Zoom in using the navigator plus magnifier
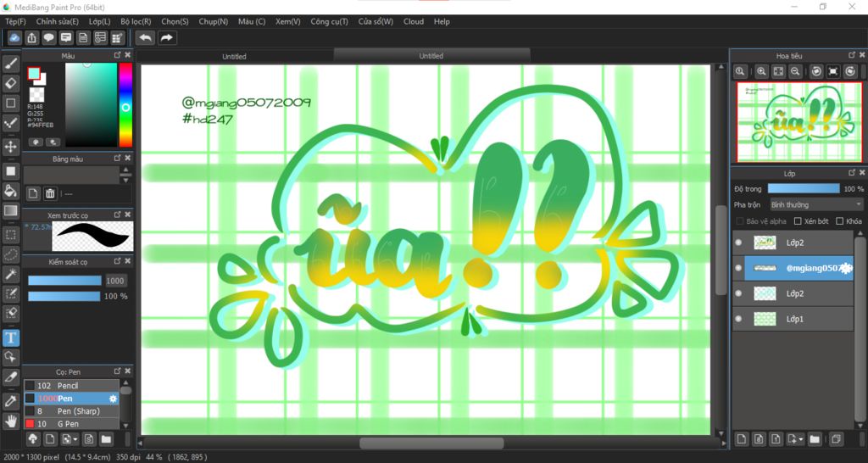868x463 pixels. click(x=762, y=71)
